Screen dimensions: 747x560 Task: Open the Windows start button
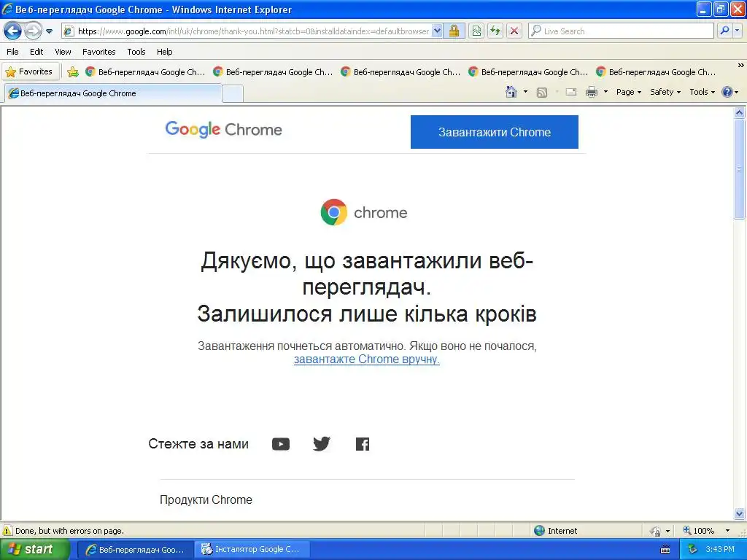(35, 550)
